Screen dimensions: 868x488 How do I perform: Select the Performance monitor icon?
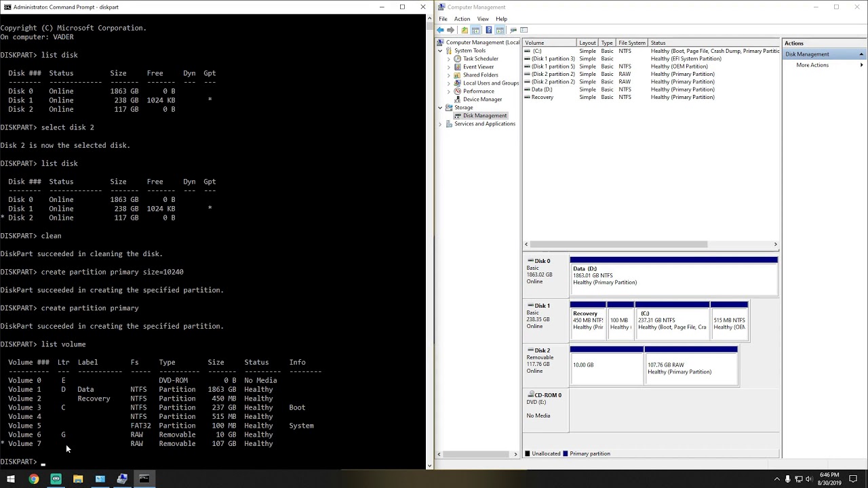click(458, 91)
